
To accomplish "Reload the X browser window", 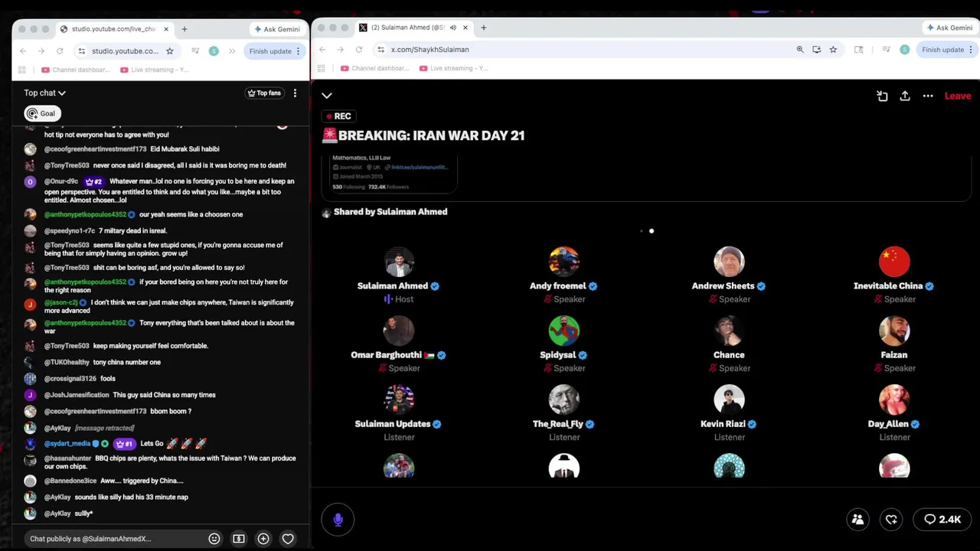I will [x=358, y=49].
